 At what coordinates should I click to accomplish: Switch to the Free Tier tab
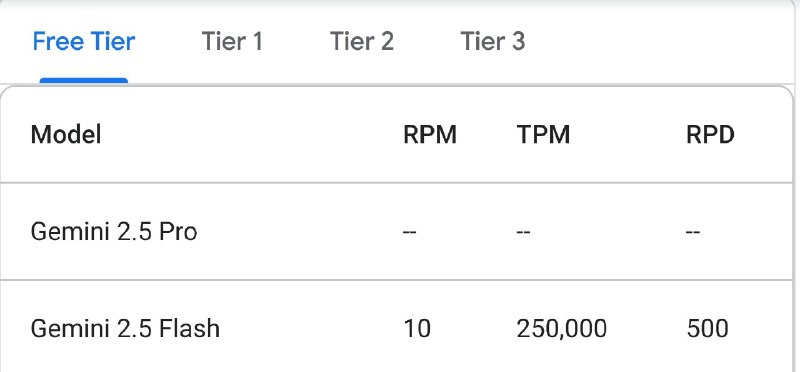[x=84, y=41]
